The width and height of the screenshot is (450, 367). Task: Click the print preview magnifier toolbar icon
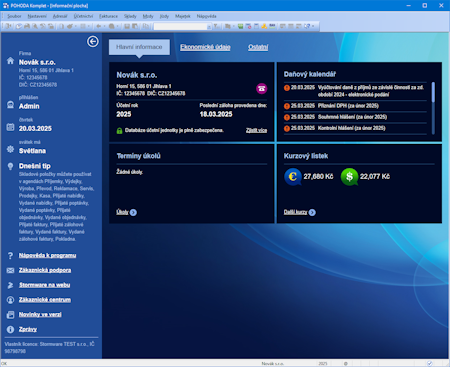pos(35,26)
